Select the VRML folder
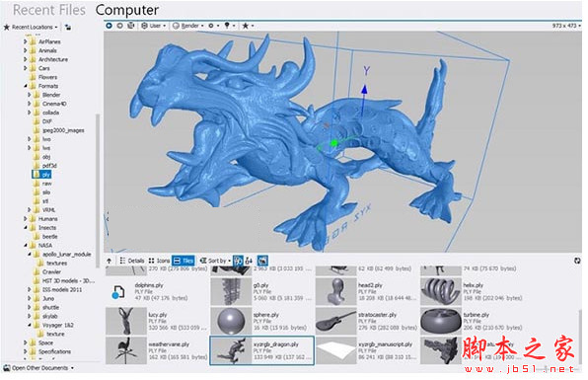The image size is (588, 380). (45, 209)
